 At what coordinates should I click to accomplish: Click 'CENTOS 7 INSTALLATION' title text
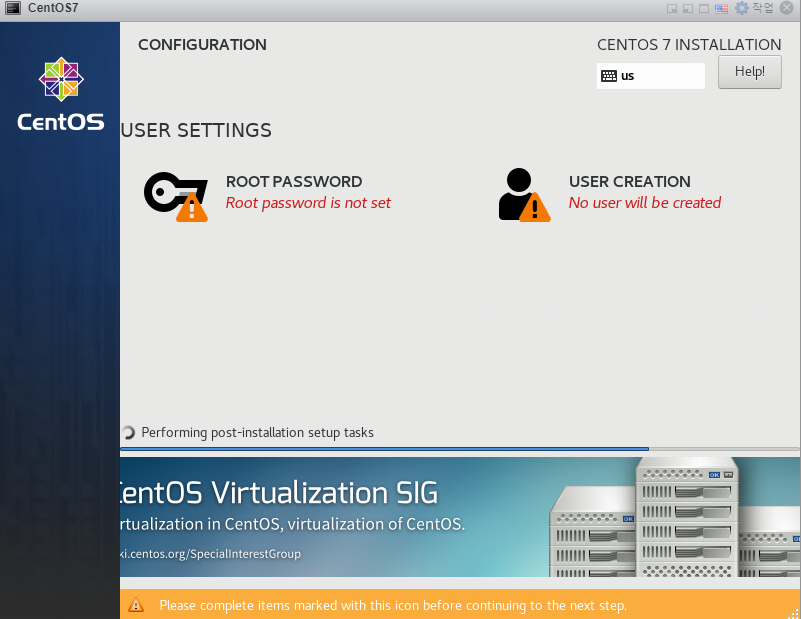click(689, 44)
